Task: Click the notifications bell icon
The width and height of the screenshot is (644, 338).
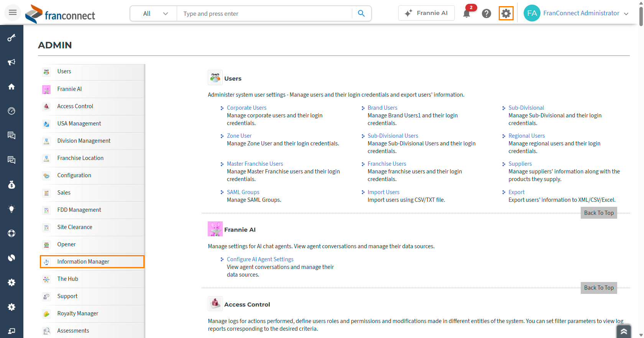Action: tap(467, 14)
